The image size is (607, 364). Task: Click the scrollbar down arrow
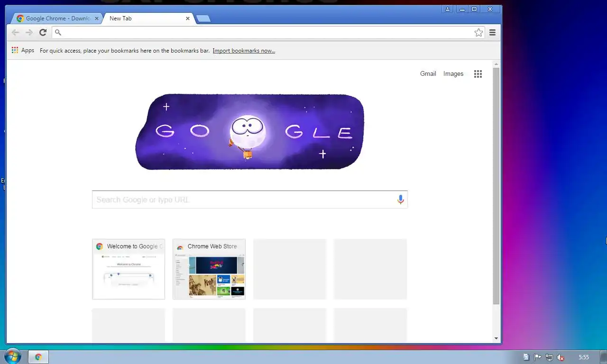[x=496, y=338]
